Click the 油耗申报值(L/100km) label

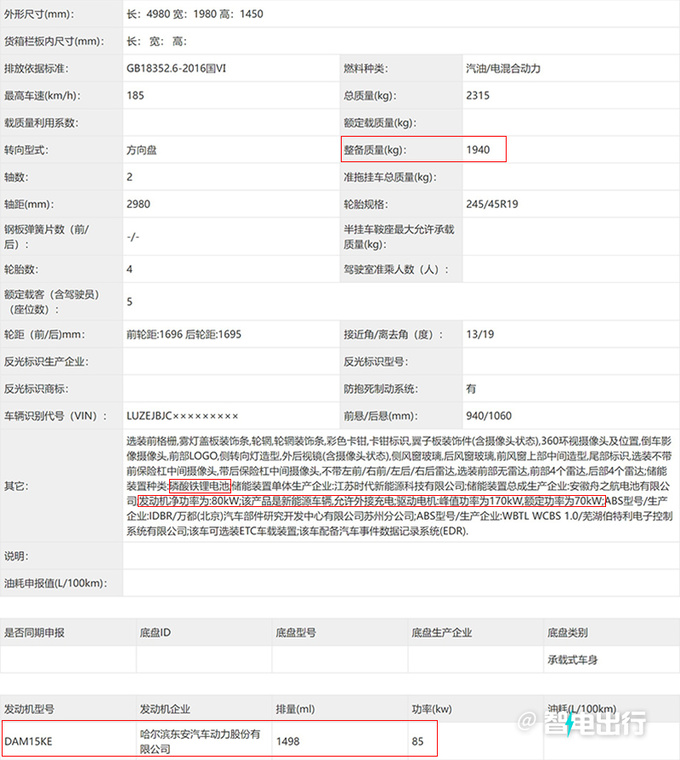coord(56,583)
